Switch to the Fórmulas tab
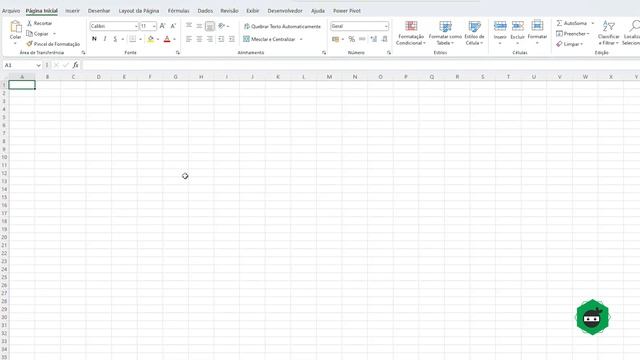 pos(178,11)
